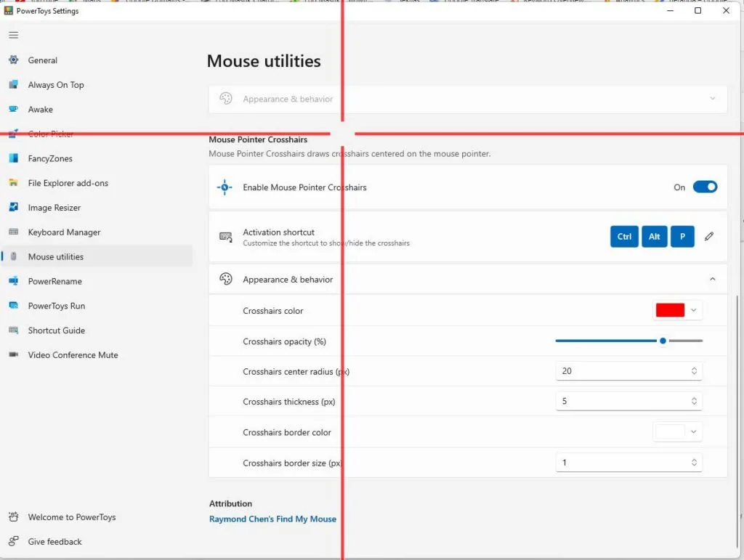This screenshot has height=560, width=744.
Task: Turn off Enable Mouse Pointer Crosshairs toggle
Action: click(x=705, y=187)
